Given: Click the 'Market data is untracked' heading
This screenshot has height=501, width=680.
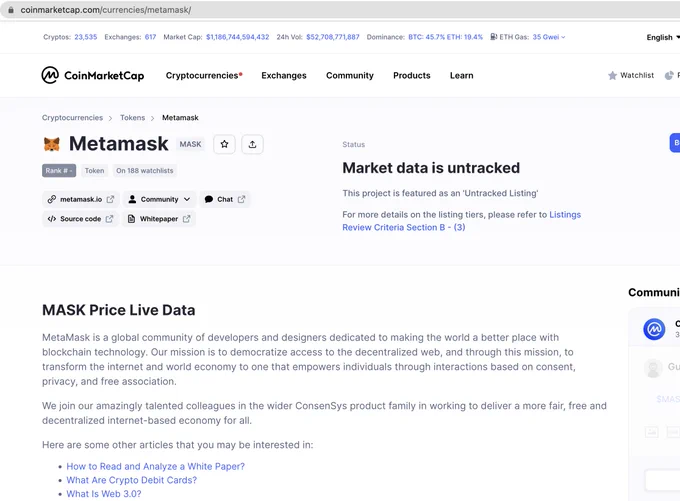Looking at the screenshot, I should pos(431,168).
